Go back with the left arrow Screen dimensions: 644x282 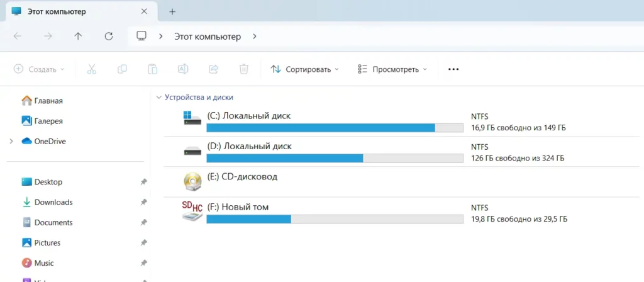tap(17, 36)
